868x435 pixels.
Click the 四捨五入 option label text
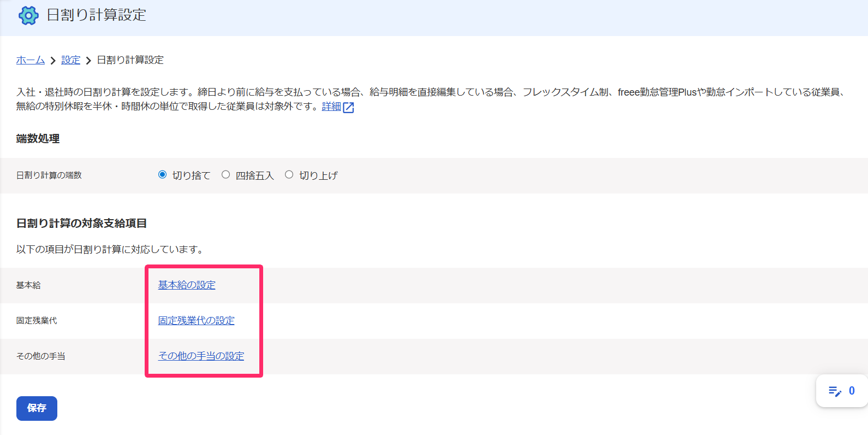[x=254, y=175]
